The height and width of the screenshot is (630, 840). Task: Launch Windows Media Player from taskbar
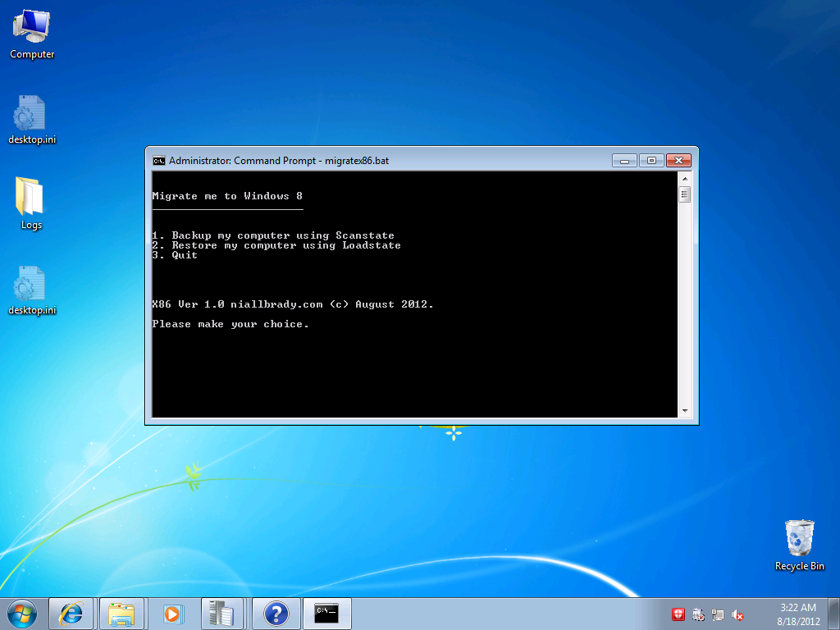(x=172, y=614)
